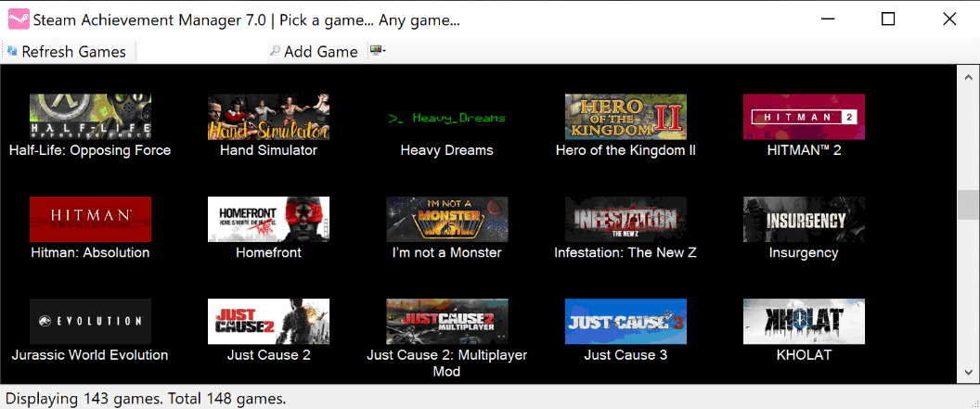980x409 pixels.
Task: Click the 'KHOLAT' title text
Action: click(804, 355)
